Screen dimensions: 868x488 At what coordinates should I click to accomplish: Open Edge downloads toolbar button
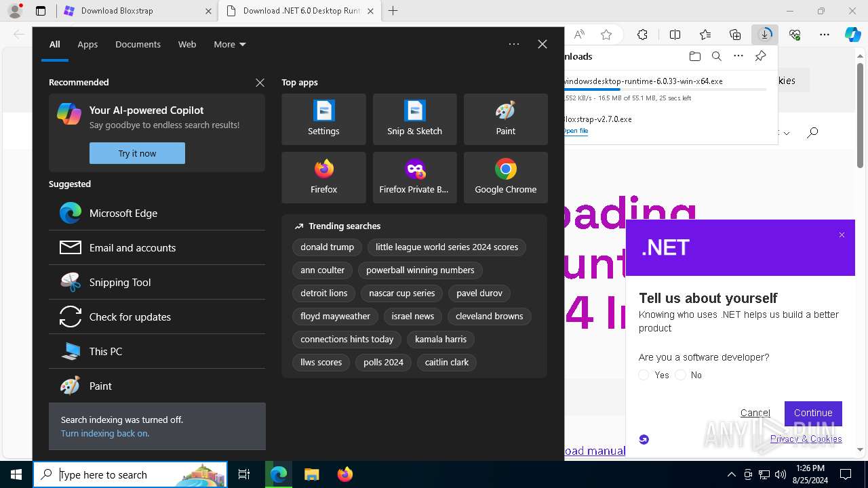coord(765,35)
